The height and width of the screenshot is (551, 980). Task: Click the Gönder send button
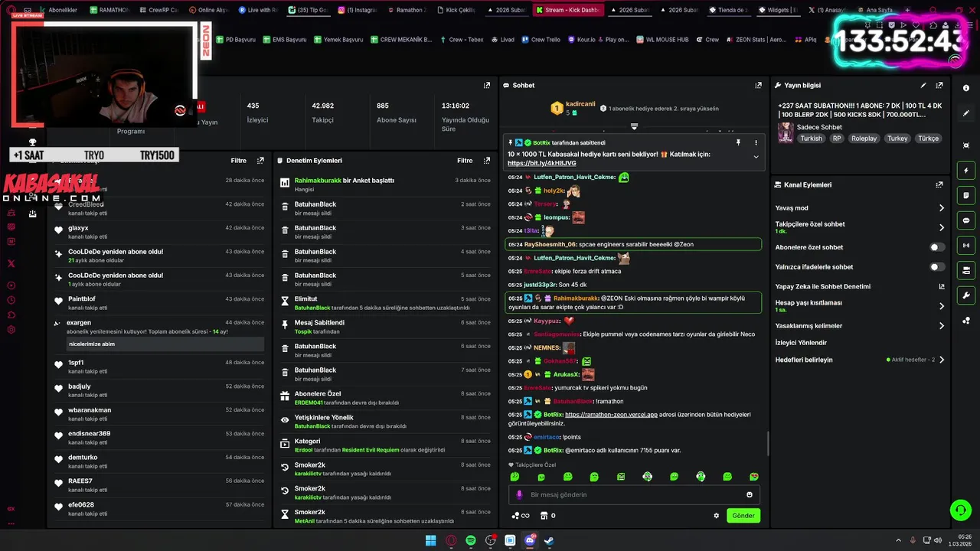pyautogui.click(x=743, y=516)
